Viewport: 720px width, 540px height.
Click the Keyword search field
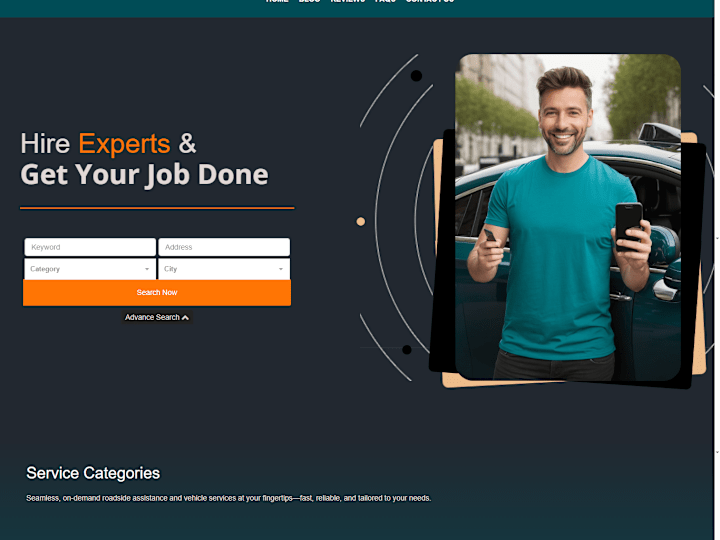pos(90,247)
